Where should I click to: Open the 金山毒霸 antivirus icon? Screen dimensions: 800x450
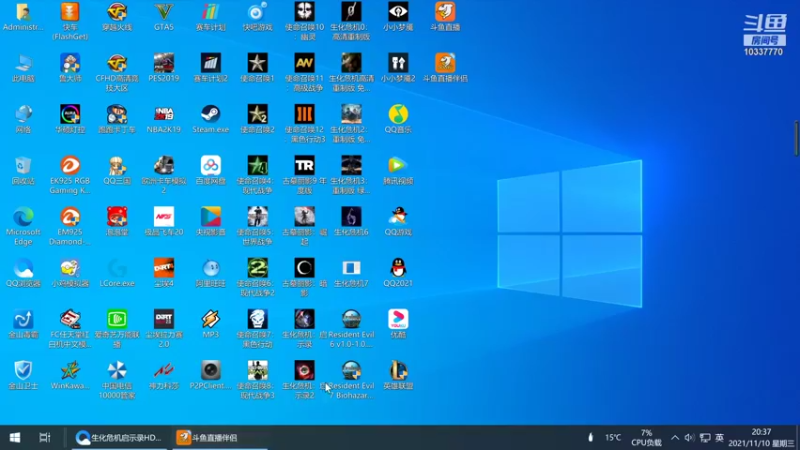click(23, 323)
